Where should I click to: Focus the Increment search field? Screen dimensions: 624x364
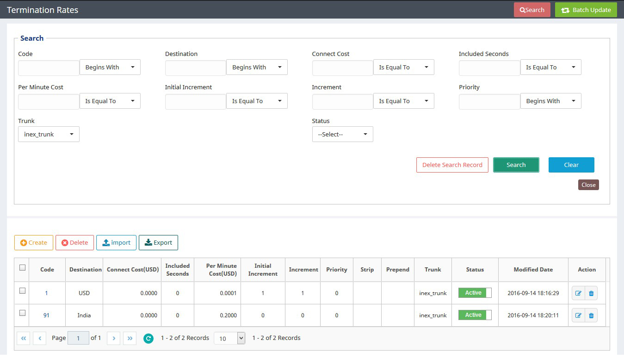pyautogui.click(x=343, y=101)
